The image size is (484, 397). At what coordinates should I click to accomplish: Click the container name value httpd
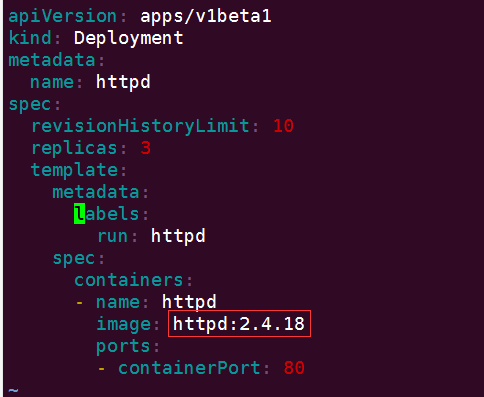tap(189, 302)
